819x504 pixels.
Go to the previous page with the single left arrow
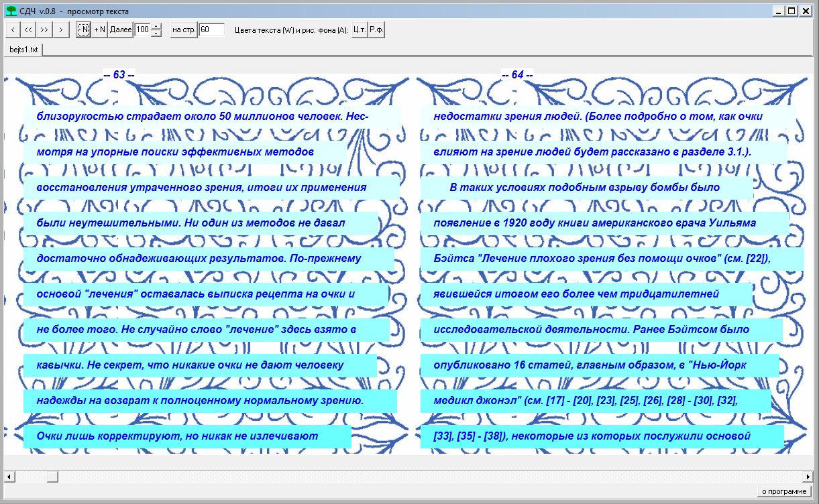pos(13,29)
